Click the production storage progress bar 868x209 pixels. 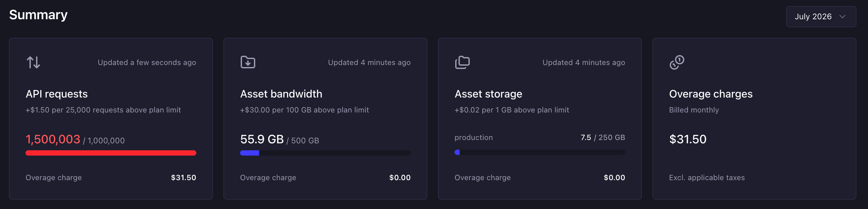click(x=540, y=152)
